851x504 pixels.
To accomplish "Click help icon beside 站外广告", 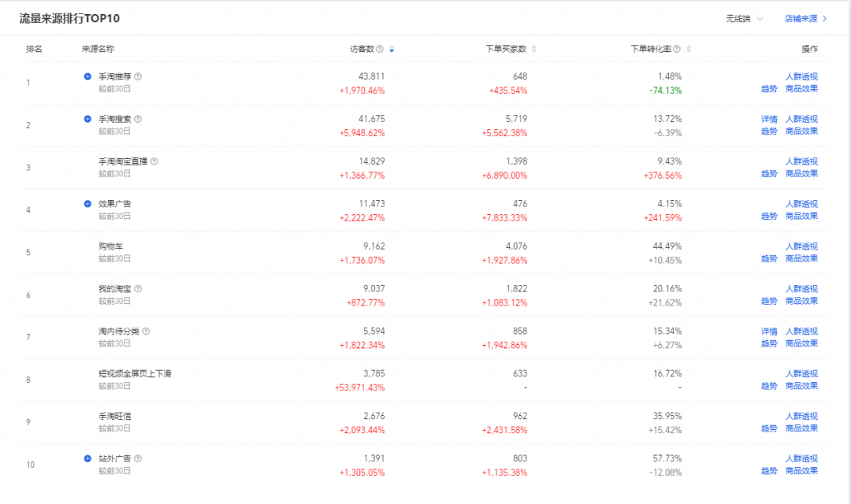I will coord(138,458).
